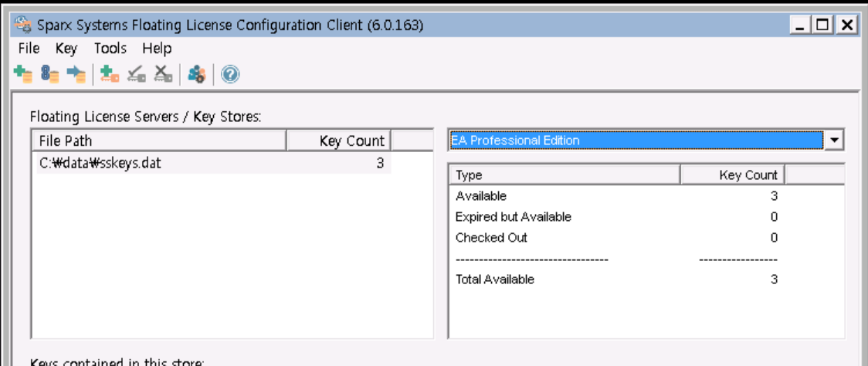Click key count 3 for sskeys.dat
The image size is (868, 366).
[380, 164]
